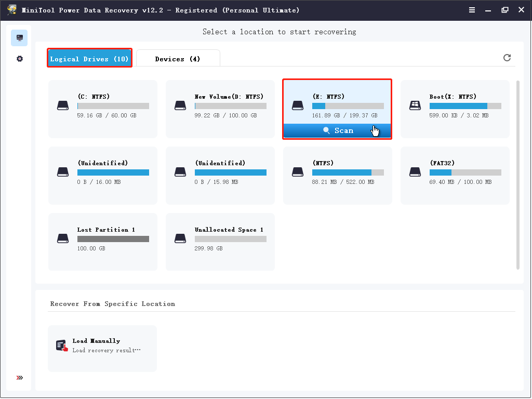Open the Settings gear in the sidebar
Screen dimensions: 532x399
point(20,59)
